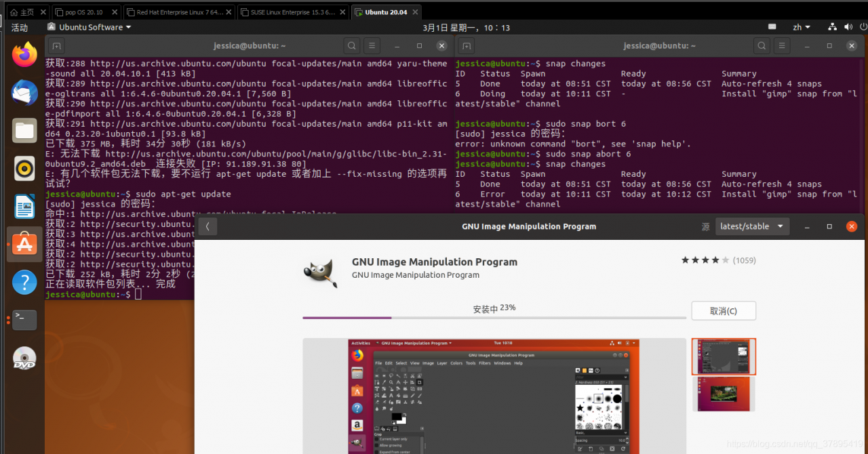Open the network status icon in the top bar
Screen dimensions: 868x454
click(x=833, y=27)
